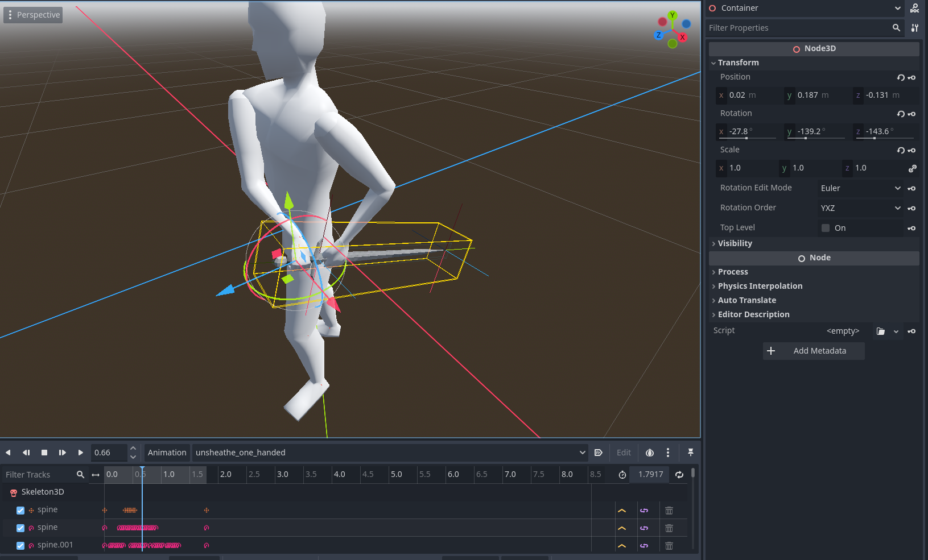Image resolution: width=928 pixels, height=560 pixels.
Task: Open Inspector extra options with sliders icon
Action: tap(914, 27)
